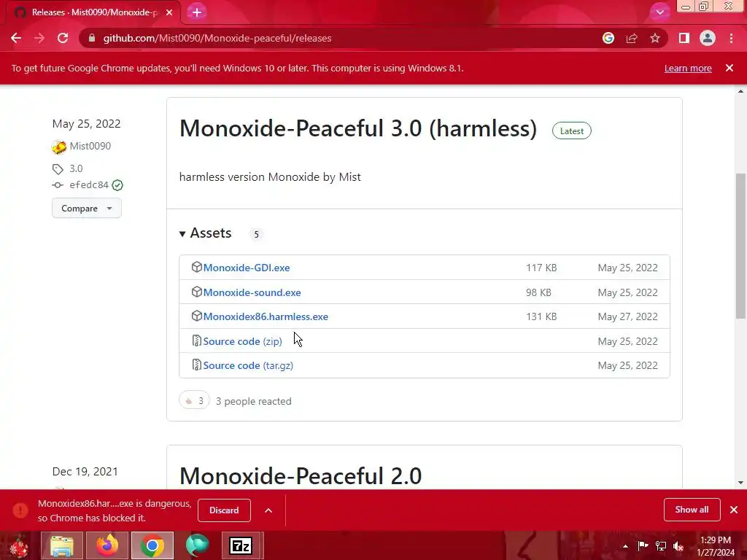Click the address bar URL

pos(217,38)
